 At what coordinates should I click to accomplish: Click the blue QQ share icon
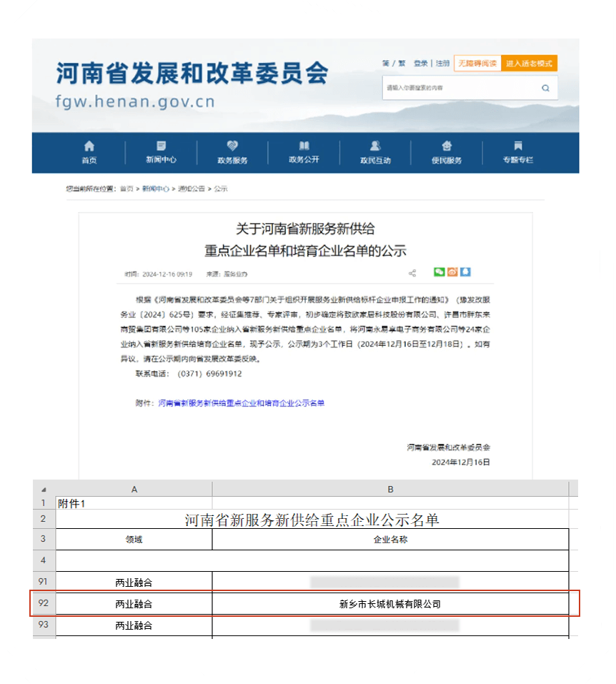coord(465,272)
